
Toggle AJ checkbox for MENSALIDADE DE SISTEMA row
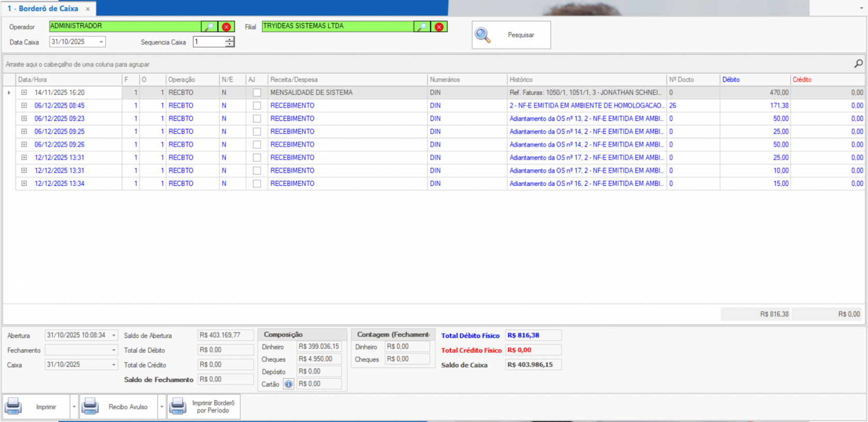point(257,93)
